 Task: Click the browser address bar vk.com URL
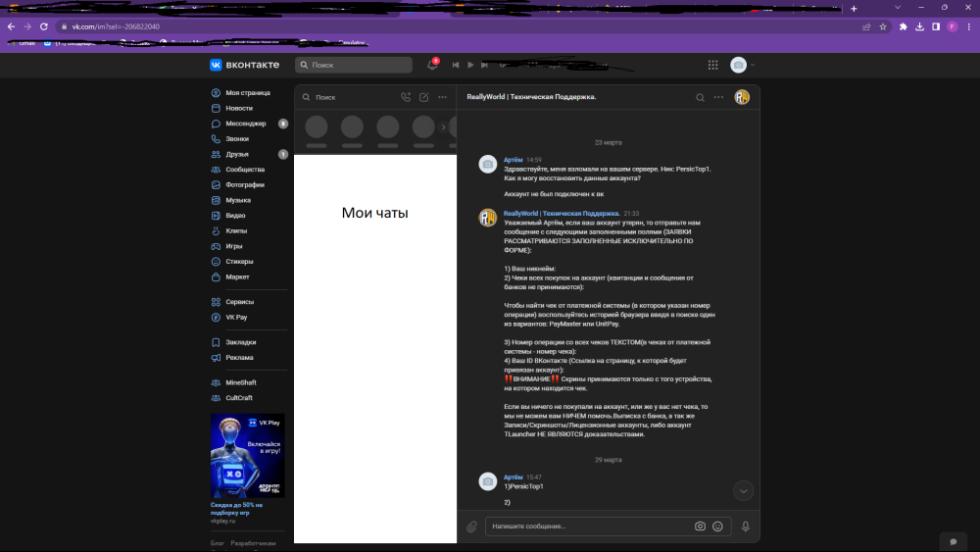[116, 26]
